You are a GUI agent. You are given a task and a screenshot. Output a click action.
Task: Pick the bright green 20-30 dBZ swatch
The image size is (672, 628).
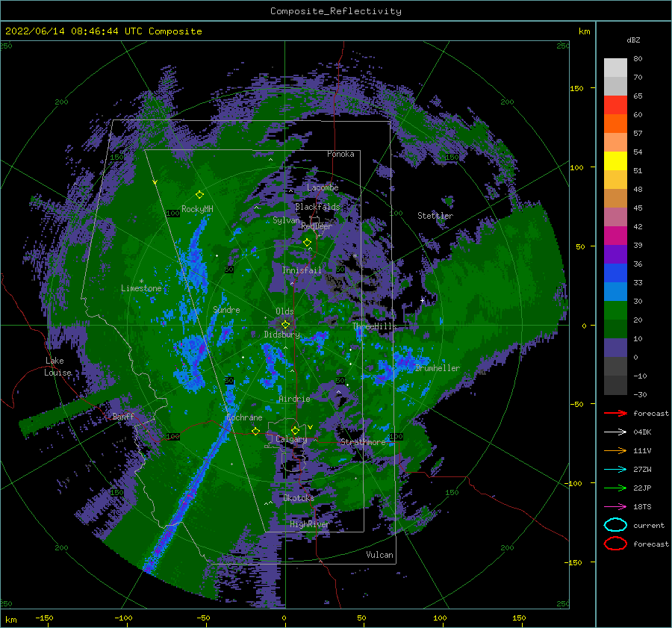point(615,310)
